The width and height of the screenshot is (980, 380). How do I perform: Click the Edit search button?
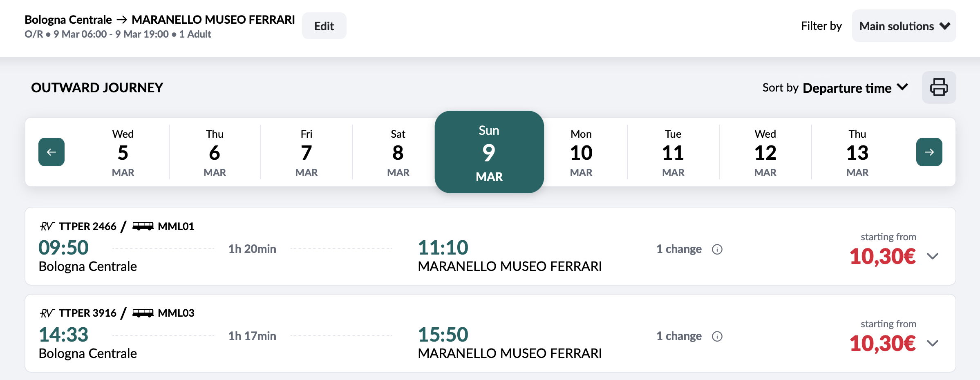[x=324, y=26]
